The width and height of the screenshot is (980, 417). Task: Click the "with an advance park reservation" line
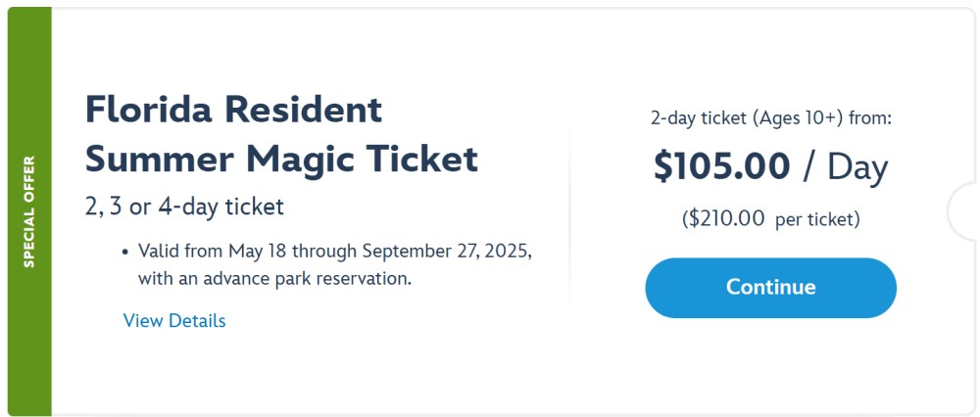pyautogui.click(x=275, y=278)
